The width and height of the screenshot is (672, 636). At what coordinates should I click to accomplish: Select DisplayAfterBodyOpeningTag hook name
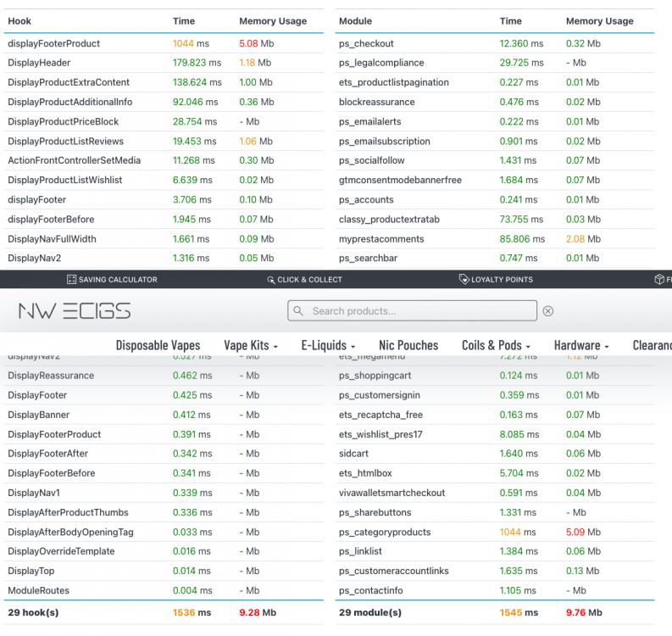tap(70, 533)
